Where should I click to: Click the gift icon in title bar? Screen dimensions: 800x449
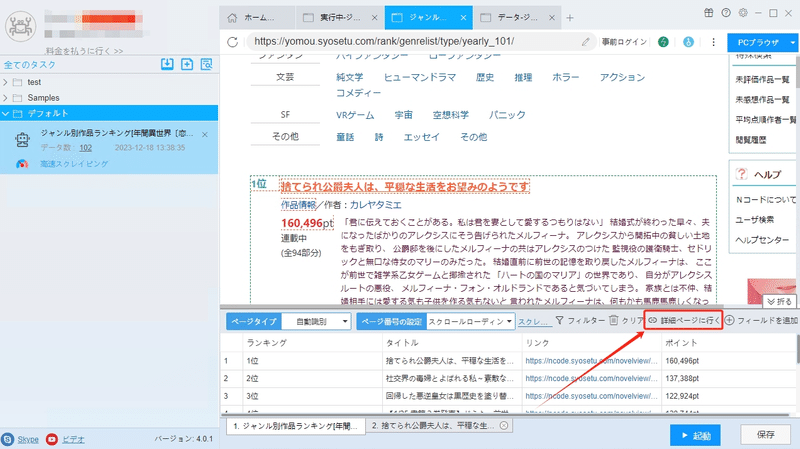click(x=709, y=13)
